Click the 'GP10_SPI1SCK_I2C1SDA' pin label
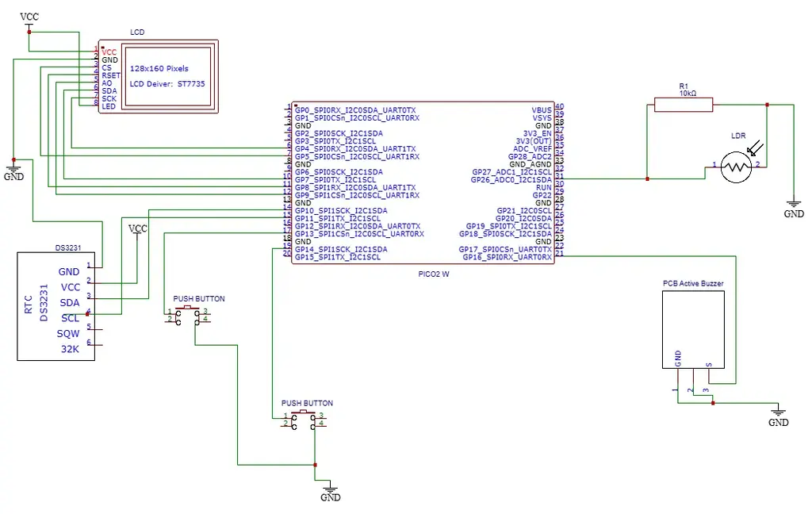Image resolution: width=812 pixels, height=514 pixels. pos(341,211)
